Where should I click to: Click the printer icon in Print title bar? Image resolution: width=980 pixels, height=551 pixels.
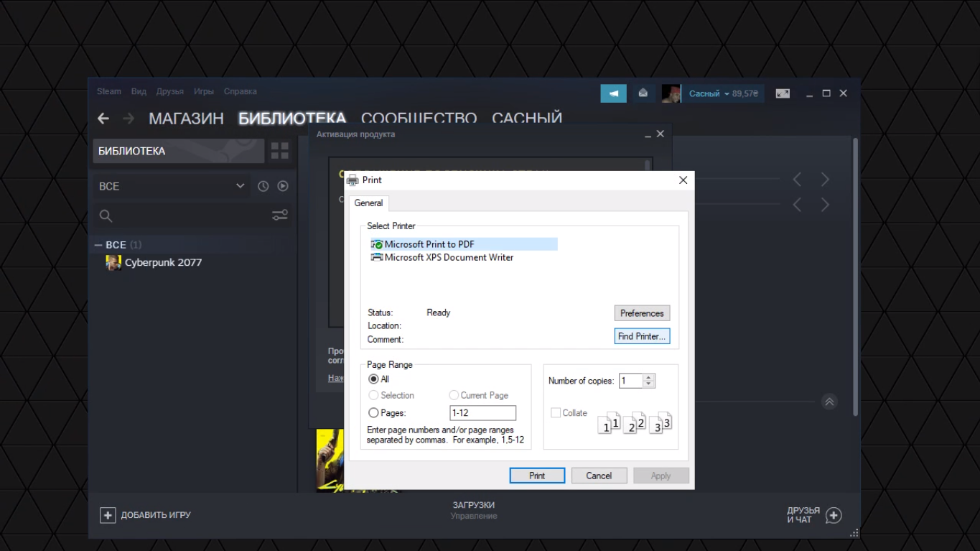[353, 180]
